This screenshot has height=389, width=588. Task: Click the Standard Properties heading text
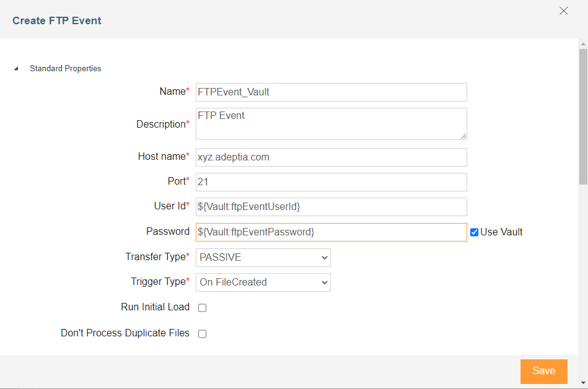[x=65, y=69]
